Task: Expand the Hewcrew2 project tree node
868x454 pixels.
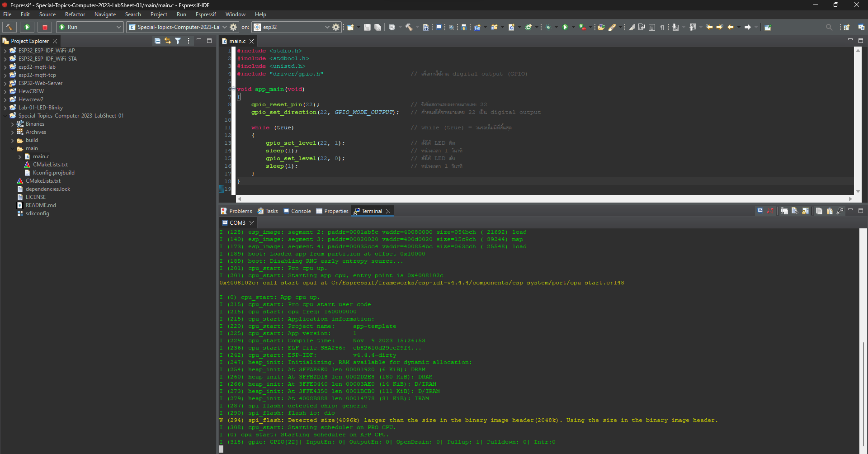Action: click(5, 99)
